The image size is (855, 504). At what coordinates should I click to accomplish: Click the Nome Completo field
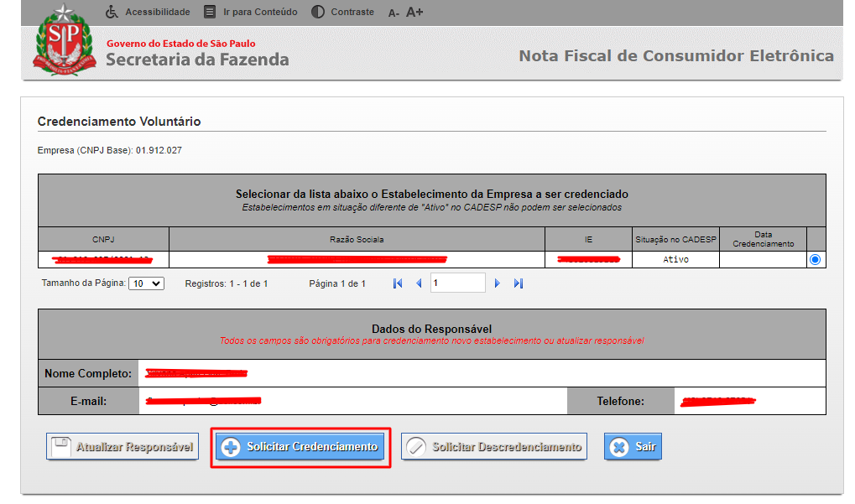(x=482, y=373)
